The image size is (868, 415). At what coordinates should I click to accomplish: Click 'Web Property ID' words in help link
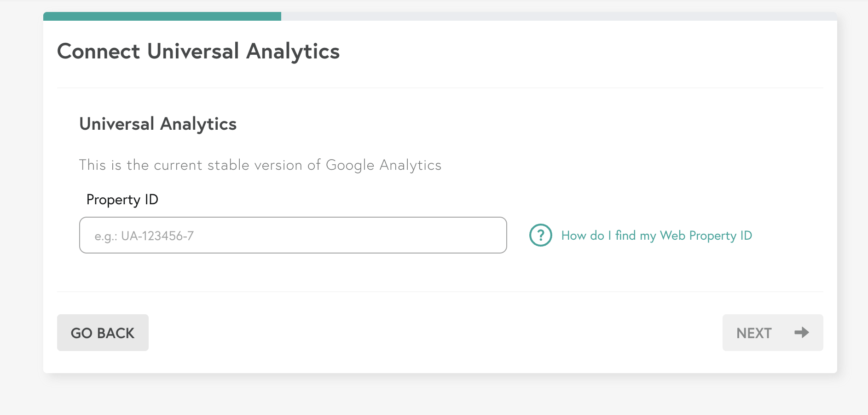[x=706, y=236]
